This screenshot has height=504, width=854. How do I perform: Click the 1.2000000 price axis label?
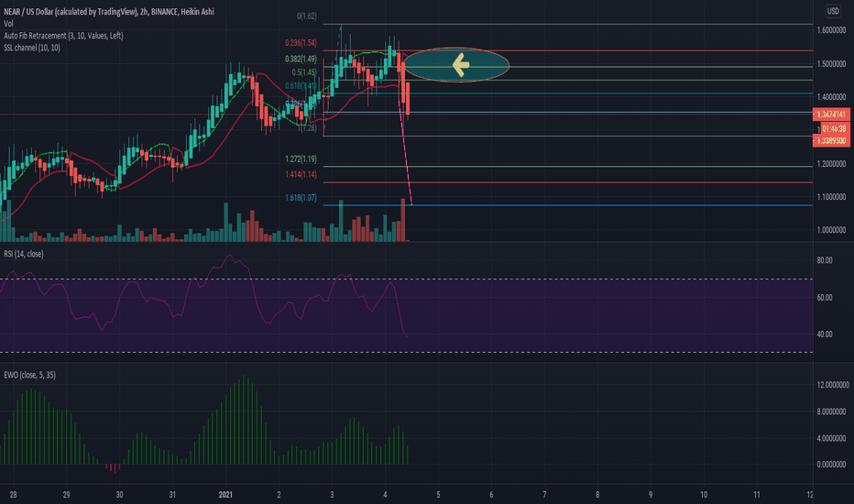831,163
